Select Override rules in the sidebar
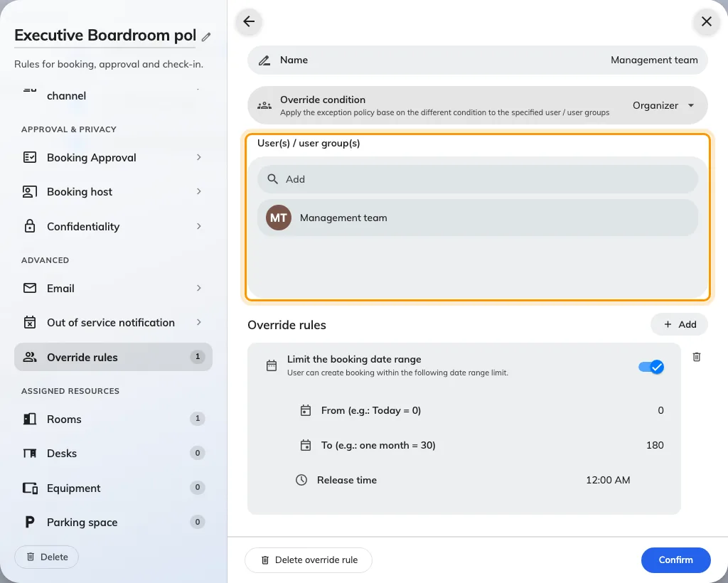The width and height of the screenshot is (728, 583). click(x=113, y=357)
